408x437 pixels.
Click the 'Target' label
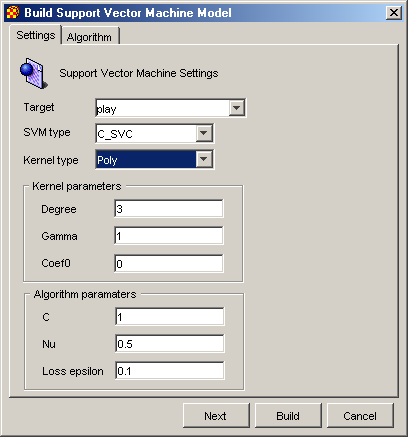click(x=39, y=108)
